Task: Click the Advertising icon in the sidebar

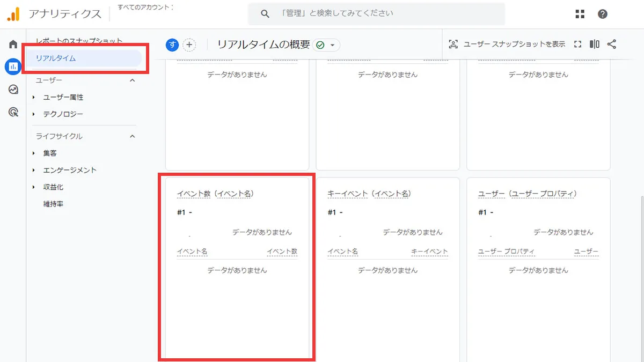Action: click(x=13, y=112)
